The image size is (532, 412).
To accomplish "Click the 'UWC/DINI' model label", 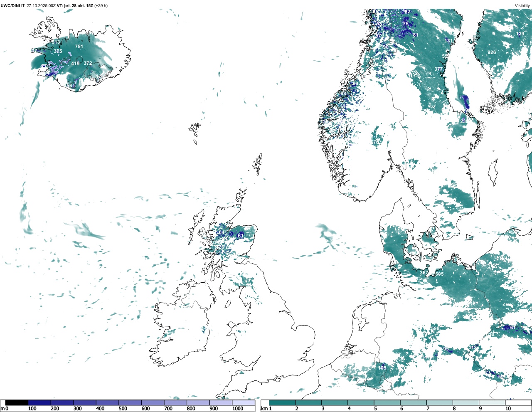I will pyautogui.click(x=10, y=5).
